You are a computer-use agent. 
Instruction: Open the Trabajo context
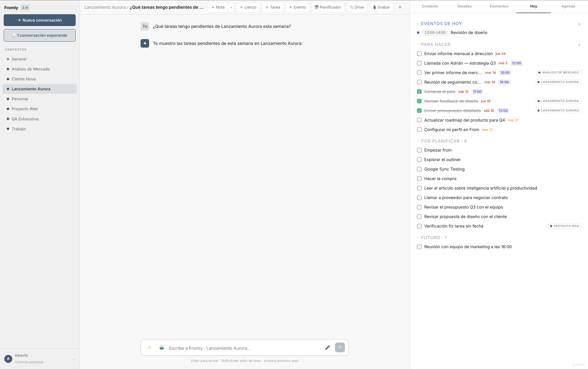tap(40, 129)
